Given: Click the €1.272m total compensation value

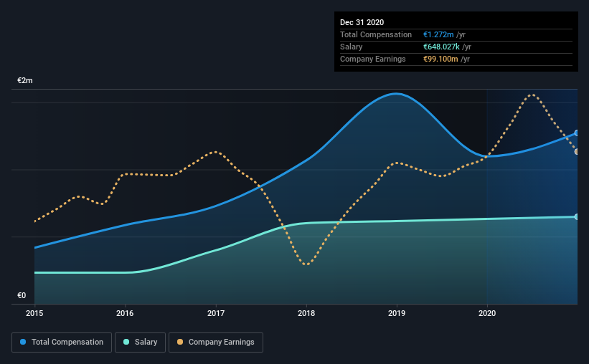Looking at the screenshot, I should [x=438, y=34].
